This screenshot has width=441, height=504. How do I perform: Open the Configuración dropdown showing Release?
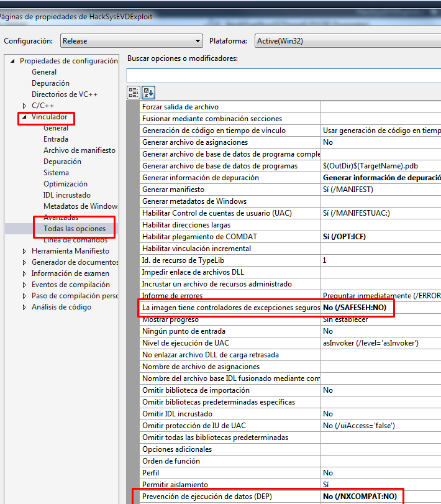coord(132,41)
